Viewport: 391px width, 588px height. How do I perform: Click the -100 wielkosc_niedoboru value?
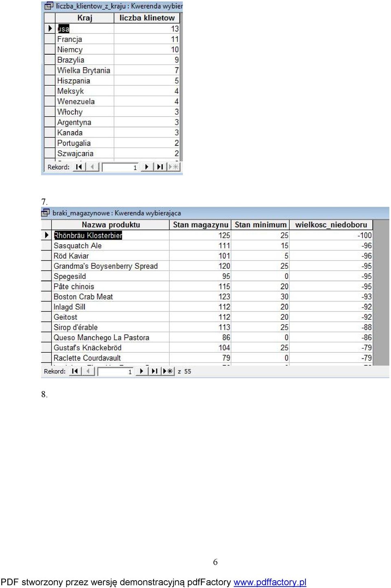click(331, 235)
